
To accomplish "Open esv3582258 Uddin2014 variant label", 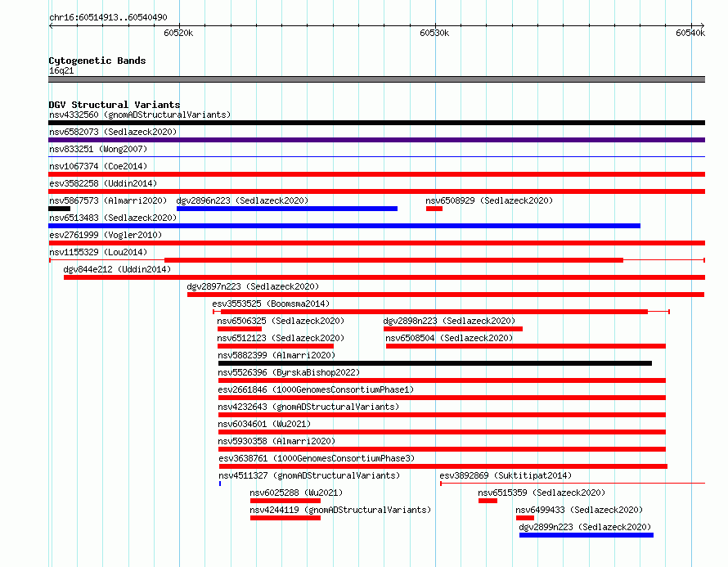I will tap(103, 183).
